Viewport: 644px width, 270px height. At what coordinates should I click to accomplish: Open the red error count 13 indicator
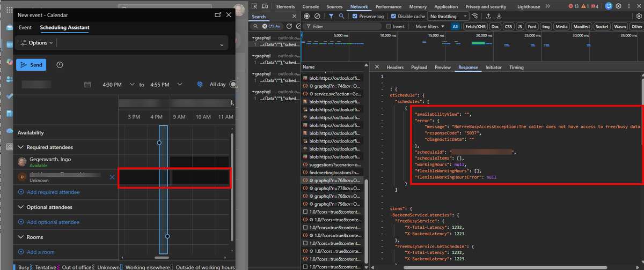point(574,6)
